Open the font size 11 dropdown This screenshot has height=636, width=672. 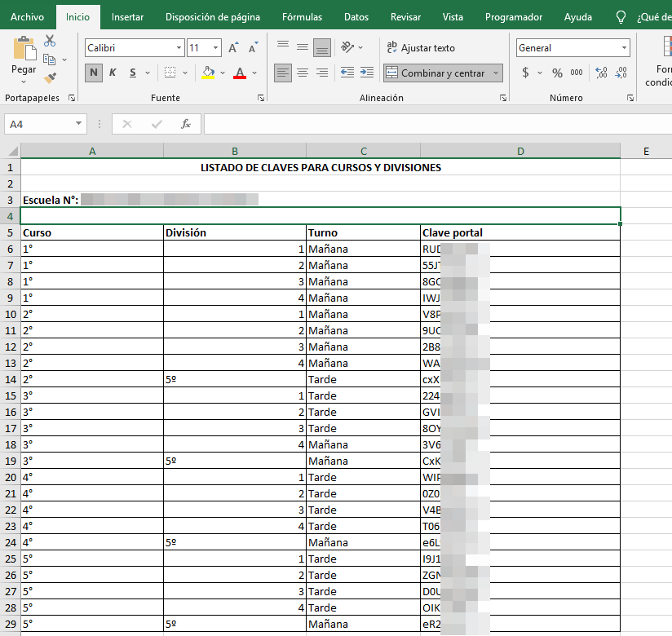click(x=215, y=47)
